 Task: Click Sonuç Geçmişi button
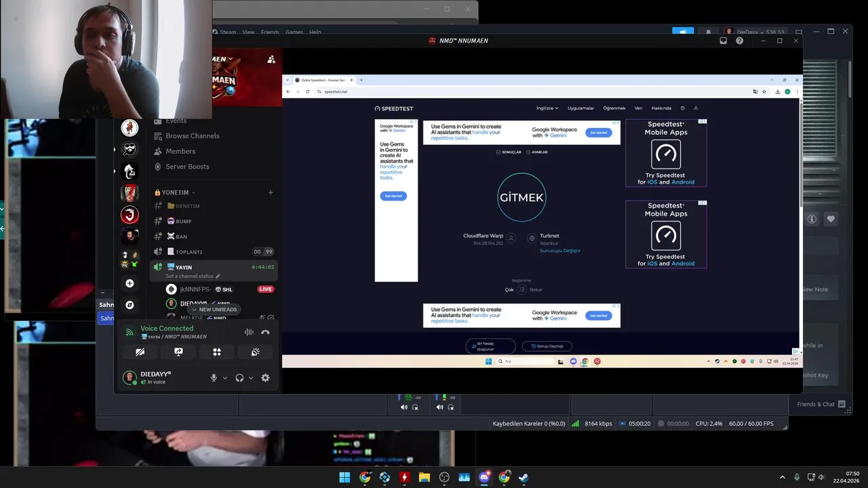click(x=547, y=346)
